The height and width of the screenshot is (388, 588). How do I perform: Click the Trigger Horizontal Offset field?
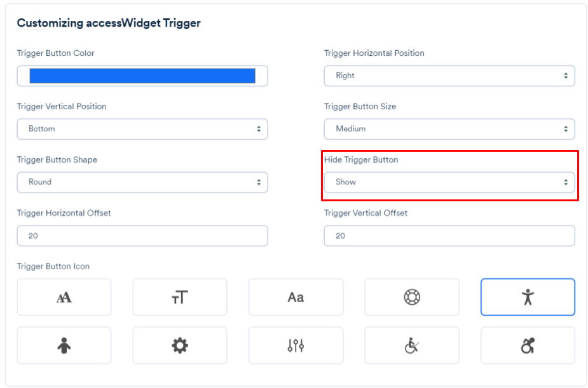coord(142,236)
